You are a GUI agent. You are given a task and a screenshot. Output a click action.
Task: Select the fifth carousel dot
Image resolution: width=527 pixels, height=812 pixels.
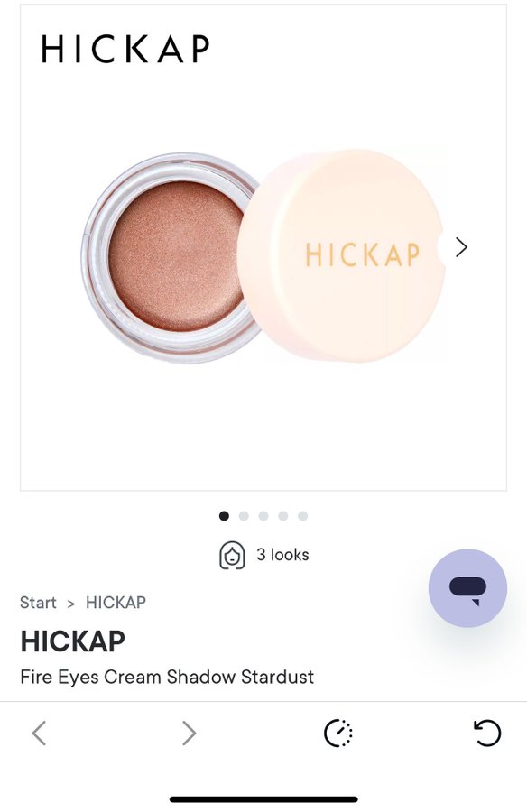pos(302,516)
